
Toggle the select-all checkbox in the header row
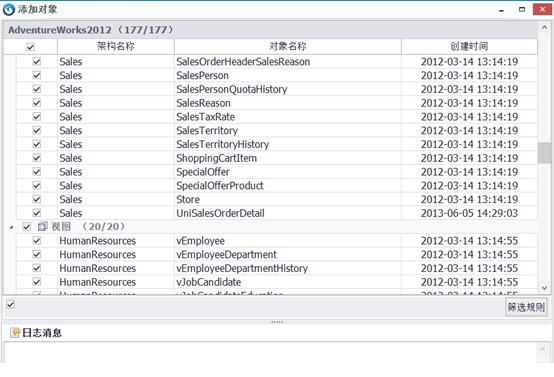coord(30,47)
